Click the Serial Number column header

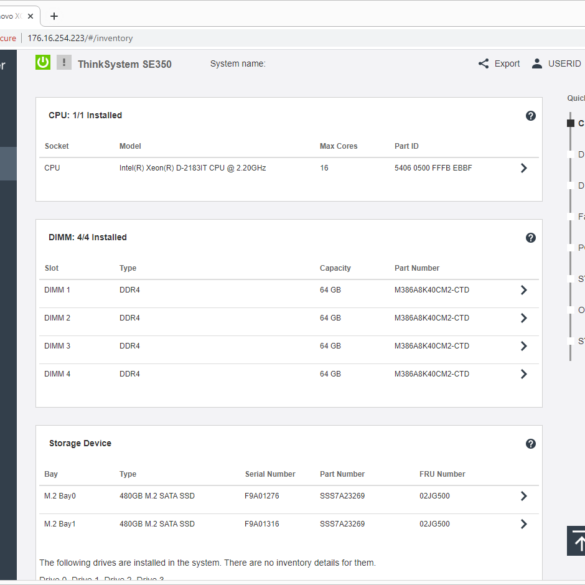pyautogui.click(x=270, y=474)
